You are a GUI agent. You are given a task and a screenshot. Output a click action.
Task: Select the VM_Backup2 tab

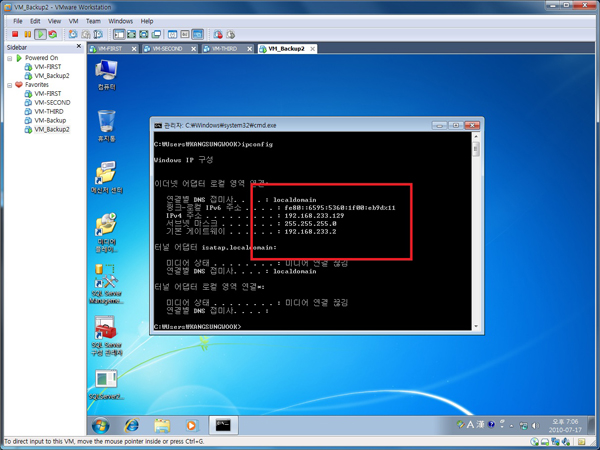tap(286, 49)
